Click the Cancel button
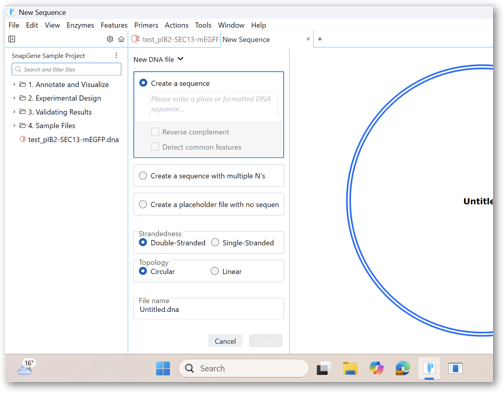The width and height of the screenshot is (504, 393). 225,341
